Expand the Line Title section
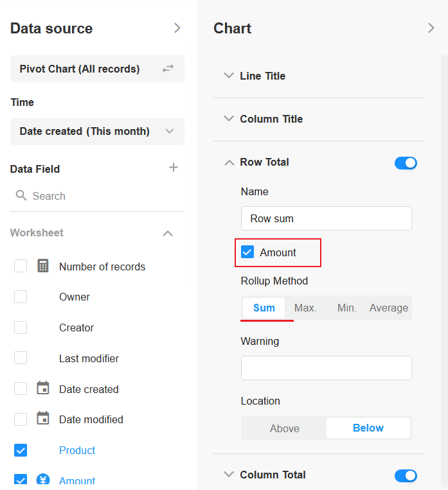Screen dimensions: 448x490 point(229,76)
